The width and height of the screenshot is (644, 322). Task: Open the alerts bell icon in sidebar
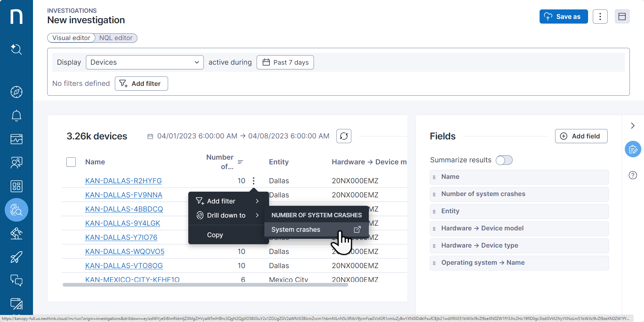16,116
